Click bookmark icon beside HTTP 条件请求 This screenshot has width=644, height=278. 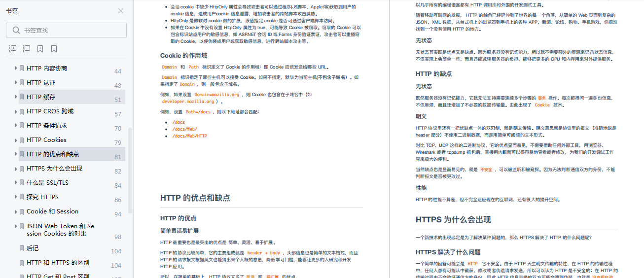pyautogui.click(x=22, y=125)
